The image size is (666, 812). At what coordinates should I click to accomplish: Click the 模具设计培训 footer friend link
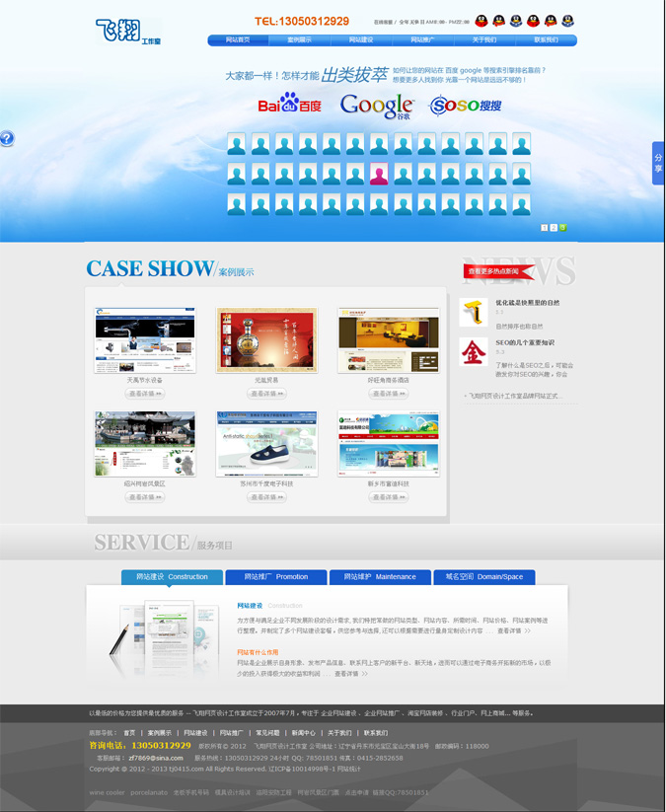tap(233, 793)
